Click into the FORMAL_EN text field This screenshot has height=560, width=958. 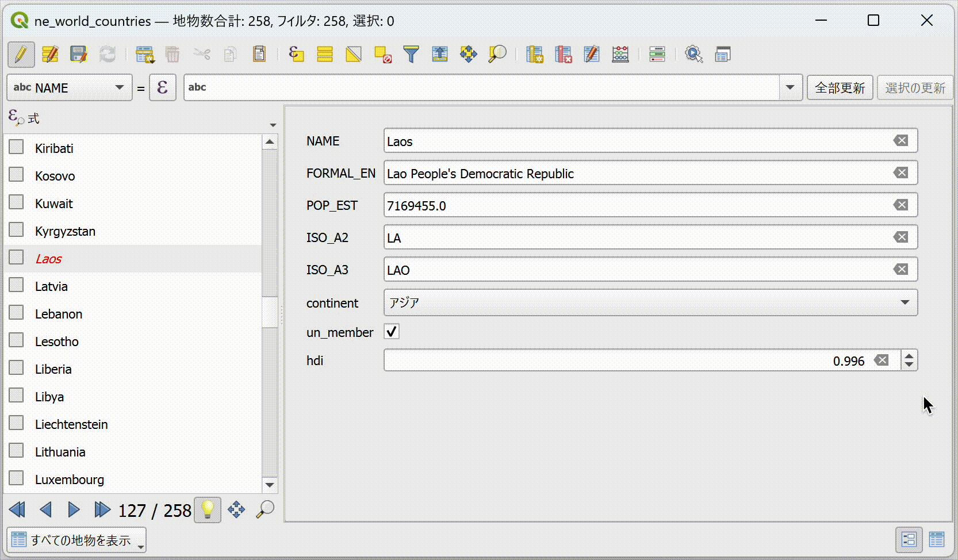click(x=650, y=173)
